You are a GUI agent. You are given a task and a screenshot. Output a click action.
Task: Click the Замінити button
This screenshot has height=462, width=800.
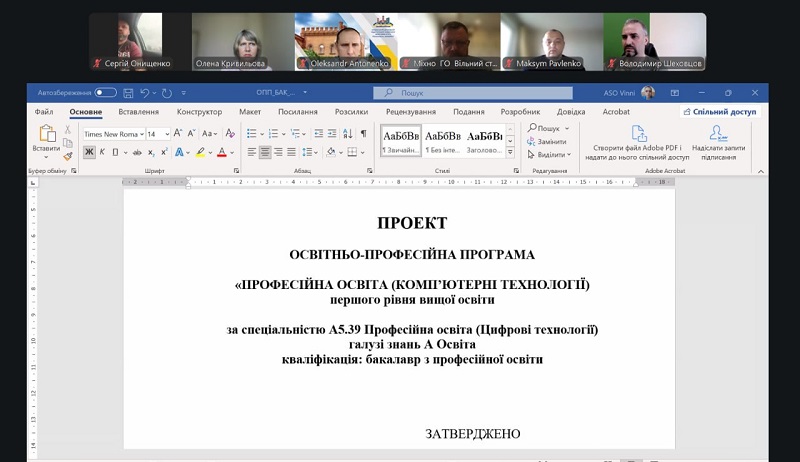point(550,142)
